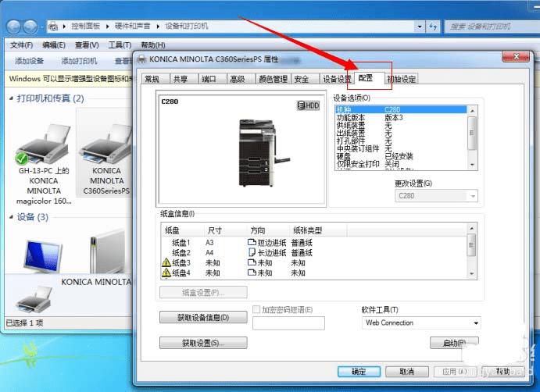The height and width of the screenshot is (392, 540).
Task: Switch to the 共享 tab
Action: (184, 79)
